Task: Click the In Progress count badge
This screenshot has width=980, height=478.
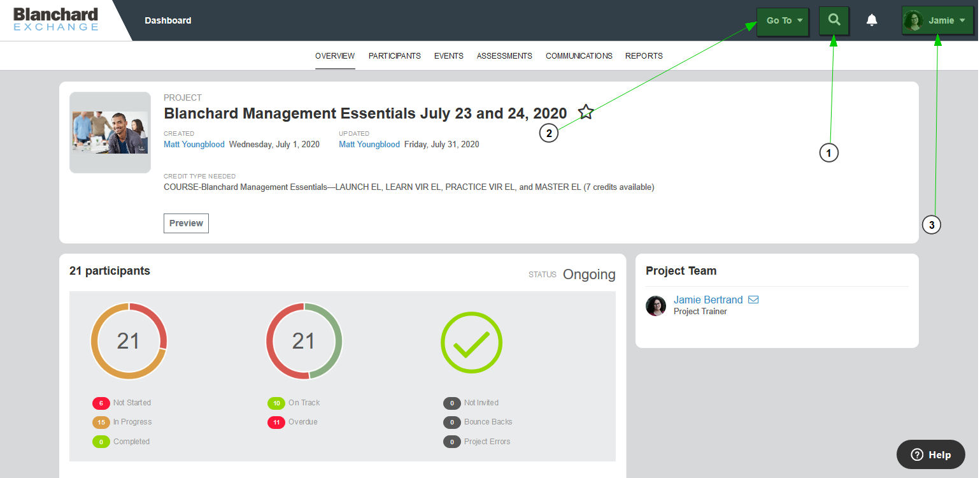Action: coord(101,422)
